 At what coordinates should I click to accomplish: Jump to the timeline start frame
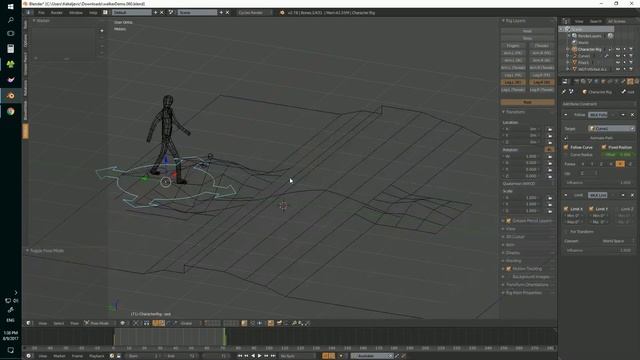(x=240, y=356)
